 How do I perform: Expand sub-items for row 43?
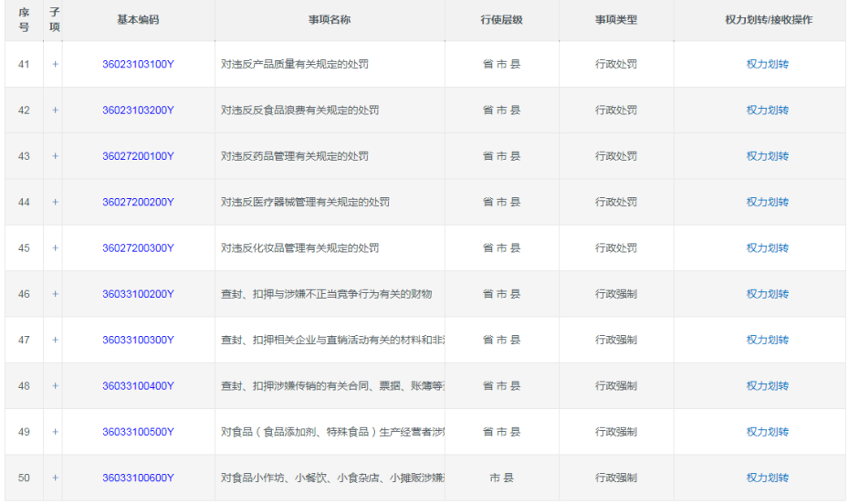[55, 156]
